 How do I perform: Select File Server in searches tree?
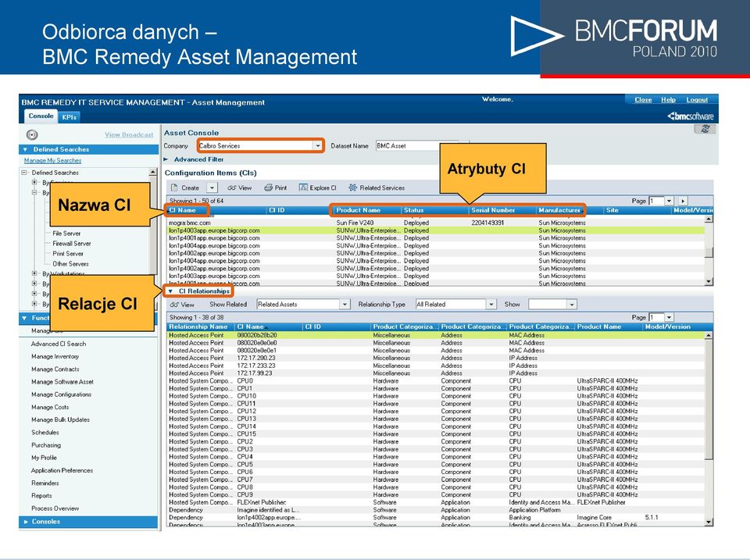66,234
